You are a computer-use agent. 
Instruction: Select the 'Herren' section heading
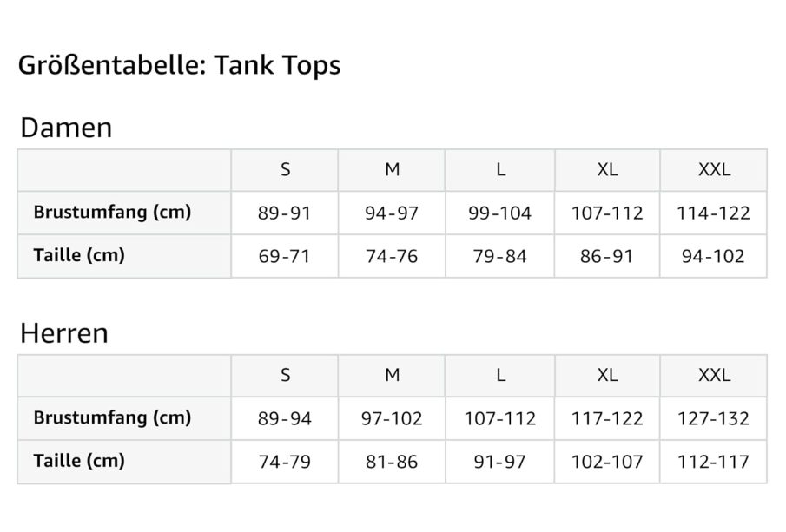(63, 333)
